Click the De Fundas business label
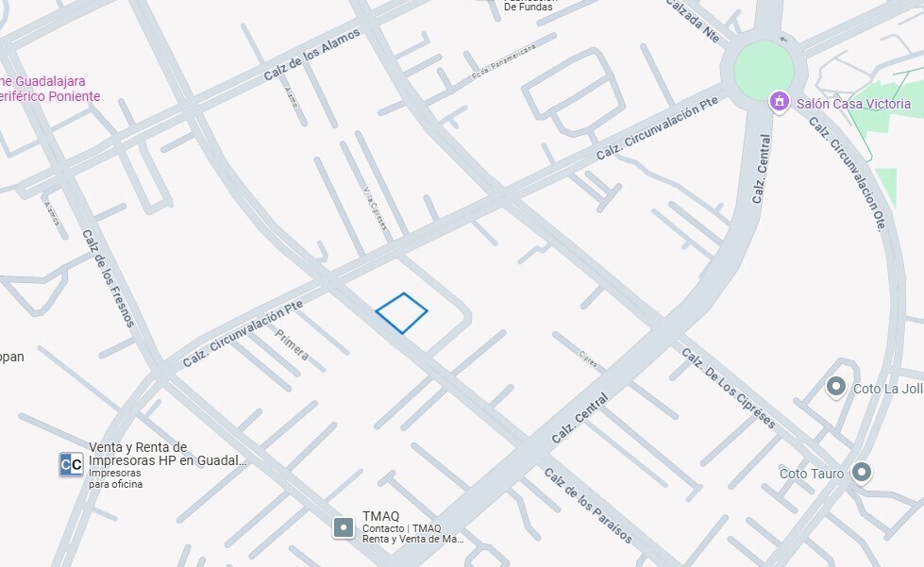Screen dimensions: 924x567 (x=528, y=7)
